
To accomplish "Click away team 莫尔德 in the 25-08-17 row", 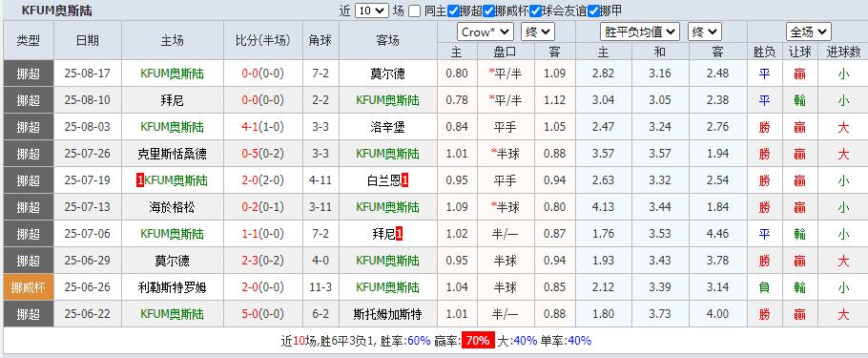I will click(387, 74).
